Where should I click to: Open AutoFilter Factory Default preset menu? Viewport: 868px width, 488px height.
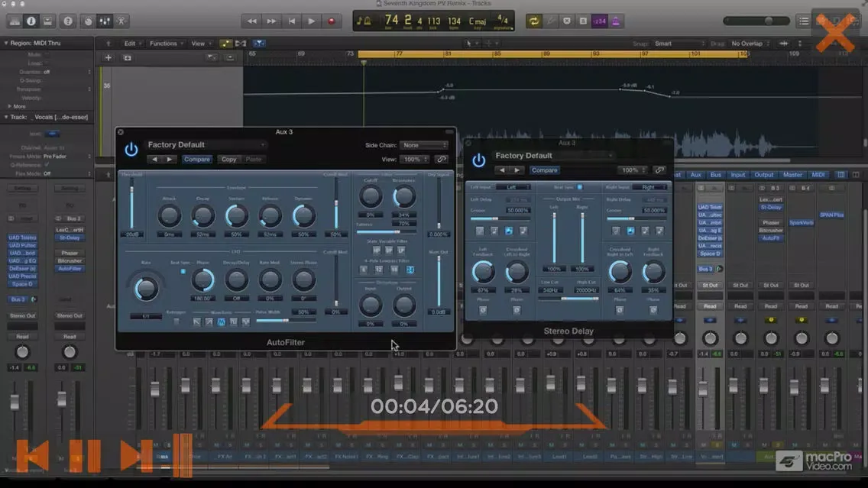click(x=206, y=145)
